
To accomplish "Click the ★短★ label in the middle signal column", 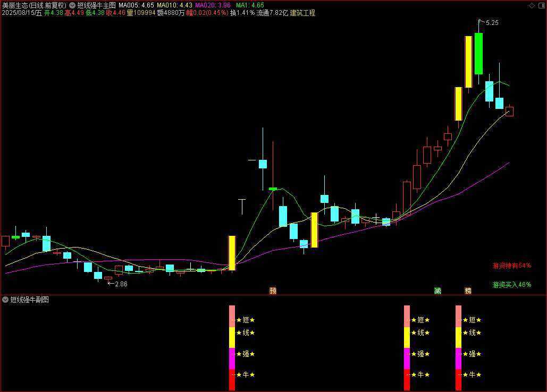I will coord(420,320).
